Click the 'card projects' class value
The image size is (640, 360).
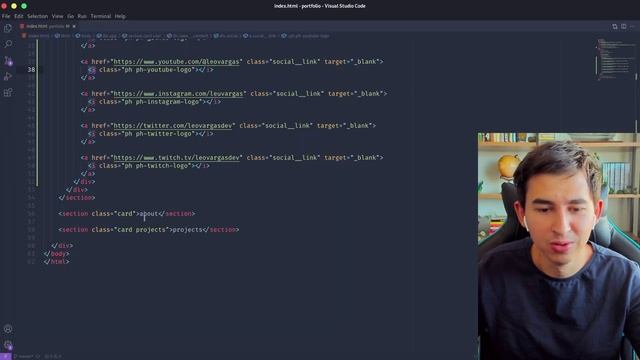click(x=141, y=230)
